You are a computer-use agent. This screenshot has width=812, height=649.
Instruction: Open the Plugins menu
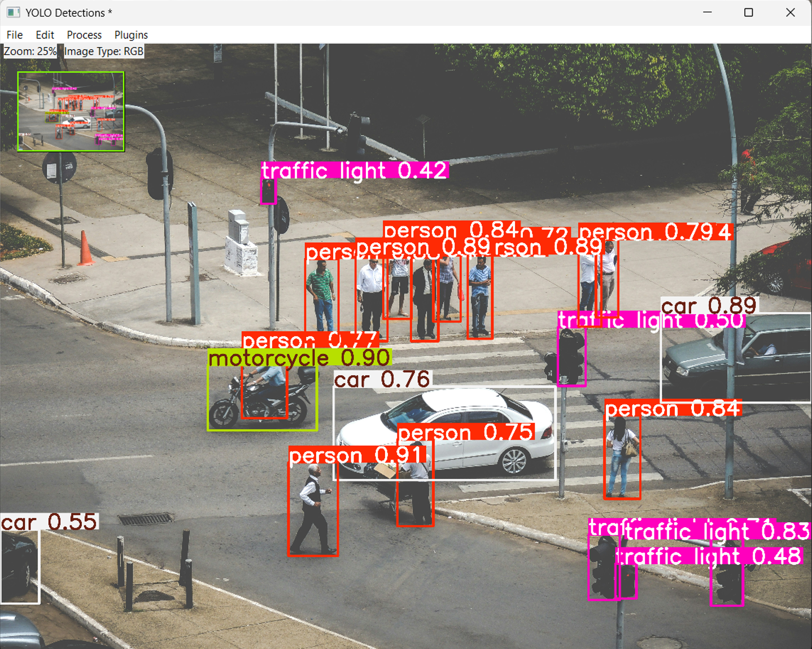[x=130, y=34]
